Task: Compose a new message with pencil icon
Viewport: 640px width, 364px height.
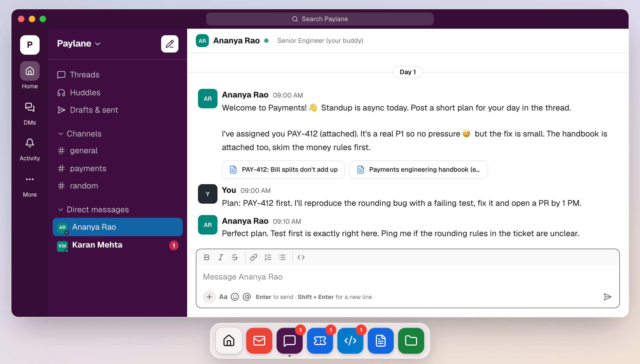Action: point(170,44)
